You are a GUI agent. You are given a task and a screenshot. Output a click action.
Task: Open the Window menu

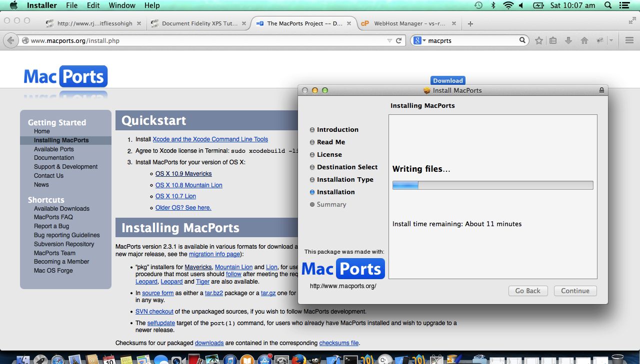pos(122,5)
